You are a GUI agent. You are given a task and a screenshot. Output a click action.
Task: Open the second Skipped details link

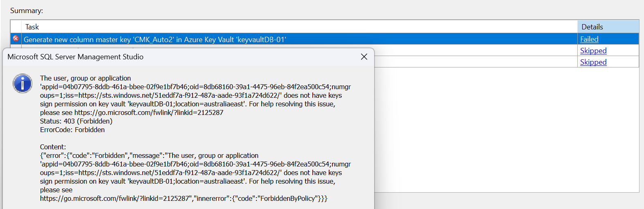click(x=593, y=62)
